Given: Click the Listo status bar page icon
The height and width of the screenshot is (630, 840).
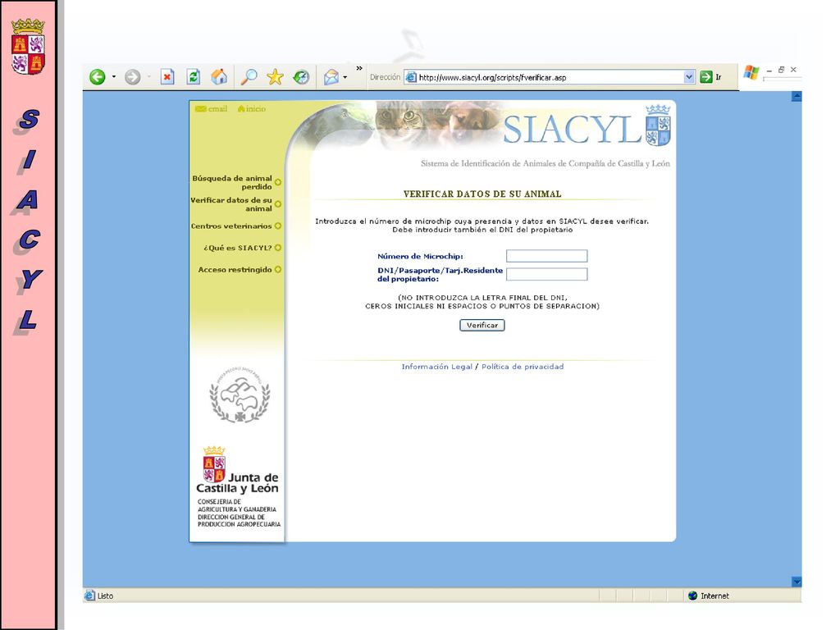Looking at the screenshot, I should coord(90,596).
